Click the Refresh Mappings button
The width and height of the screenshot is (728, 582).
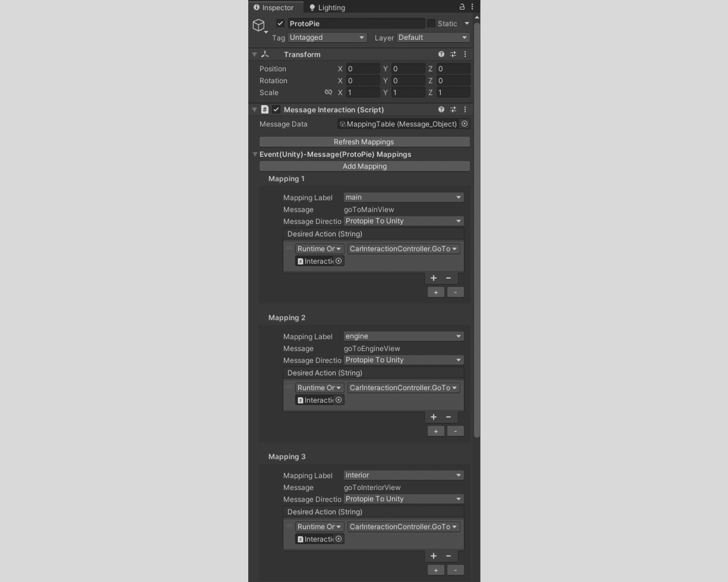[364, 142]
